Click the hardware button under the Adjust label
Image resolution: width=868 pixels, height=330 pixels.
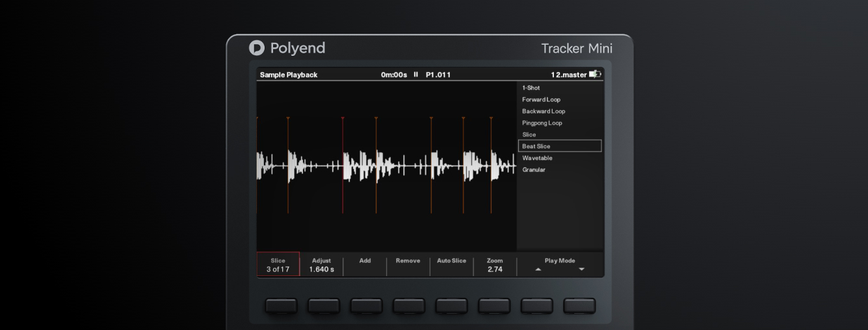coord(324,306)
